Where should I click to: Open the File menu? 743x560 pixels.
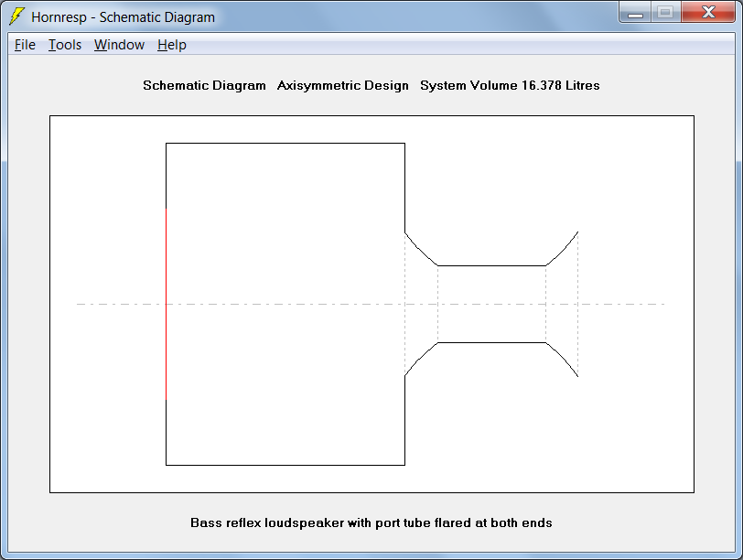(25, 45)
